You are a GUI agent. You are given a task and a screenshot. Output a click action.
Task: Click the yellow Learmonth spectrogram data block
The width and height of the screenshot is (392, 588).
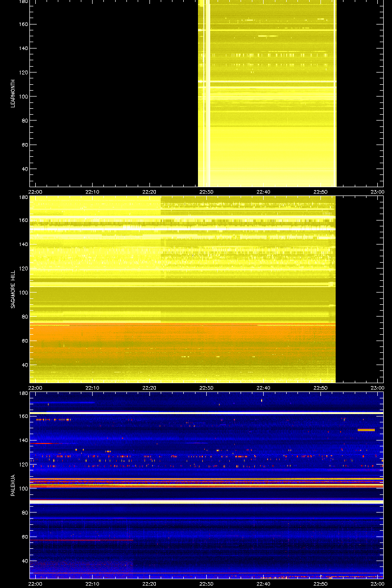tap(267, 93)
